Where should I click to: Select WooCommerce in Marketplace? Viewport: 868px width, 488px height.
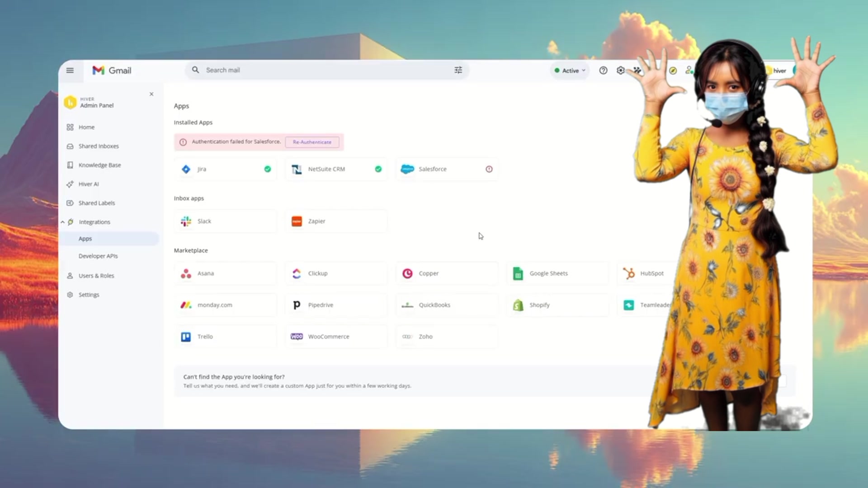336,337
